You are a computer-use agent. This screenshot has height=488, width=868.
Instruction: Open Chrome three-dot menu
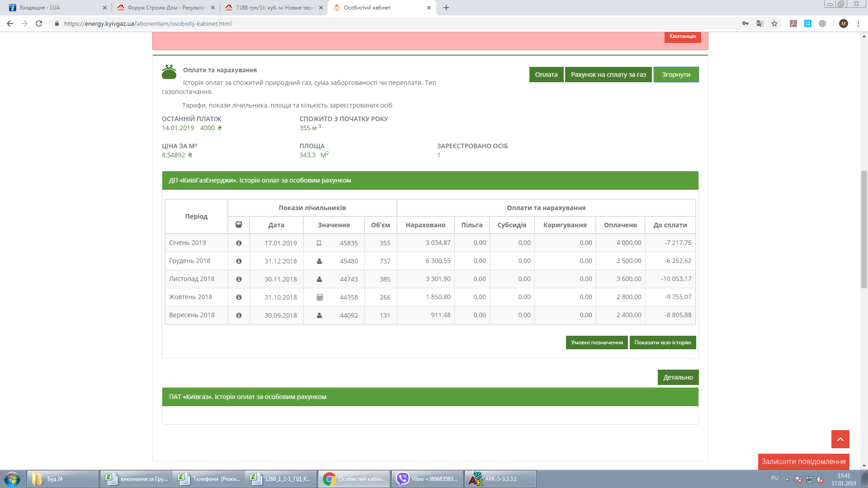(858, 23)
